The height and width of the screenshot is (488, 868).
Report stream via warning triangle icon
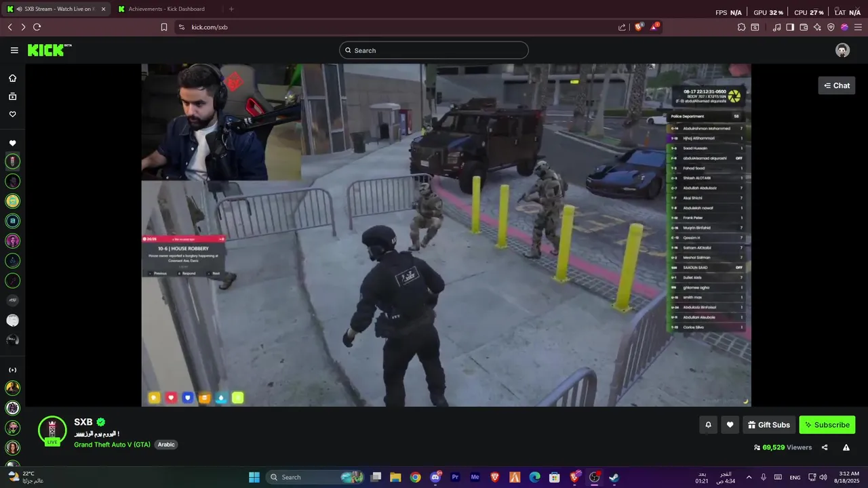(x=846, y=447)
